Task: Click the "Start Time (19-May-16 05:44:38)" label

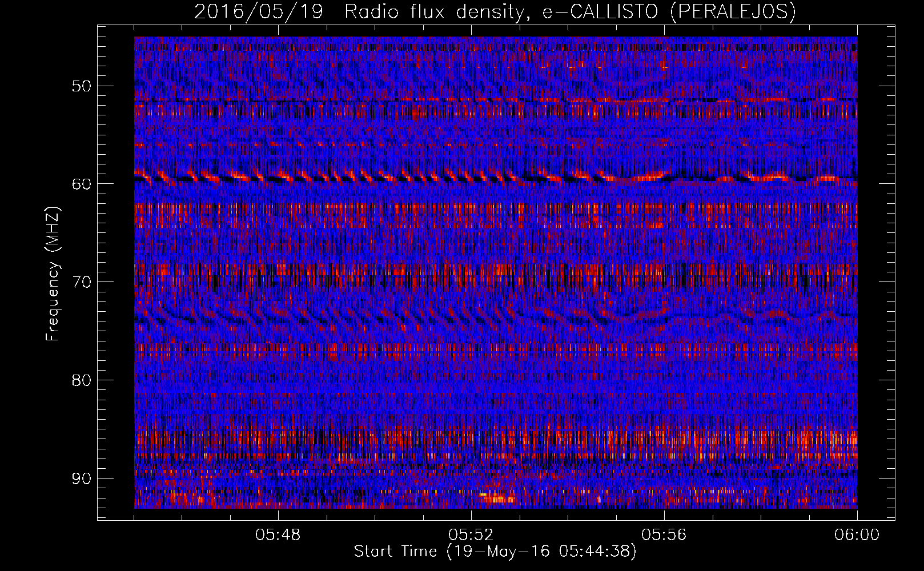Action: click(x=495, y=552)
